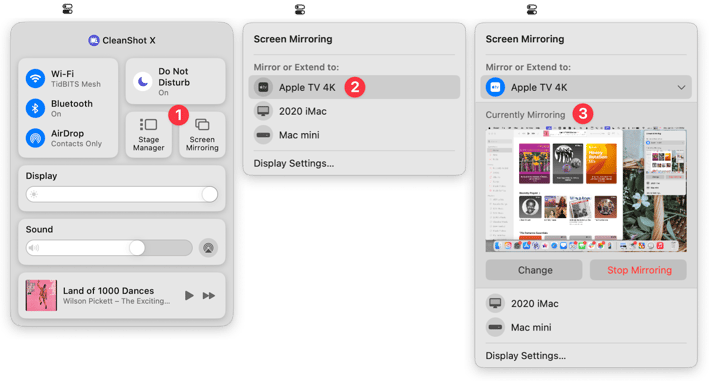
Task: Click the Sound volume slider
Action: (109, 248)
